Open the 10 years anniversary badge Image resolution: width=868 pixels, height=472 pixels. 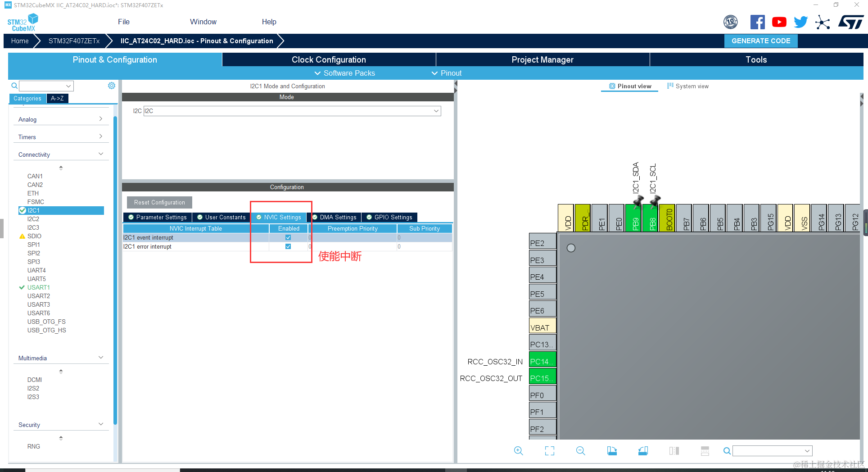click(x=731, y=22)
